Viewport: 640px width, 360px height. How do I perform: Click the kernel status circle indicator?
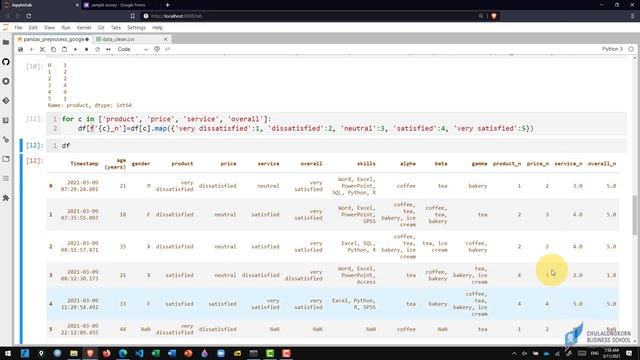(x=631, y=49)
